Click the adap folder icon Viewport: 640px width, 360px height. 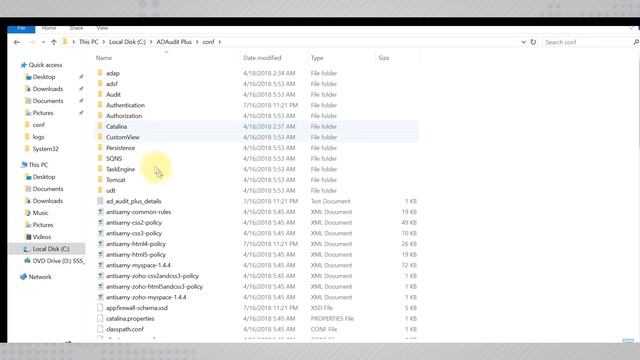pos(100,73)
